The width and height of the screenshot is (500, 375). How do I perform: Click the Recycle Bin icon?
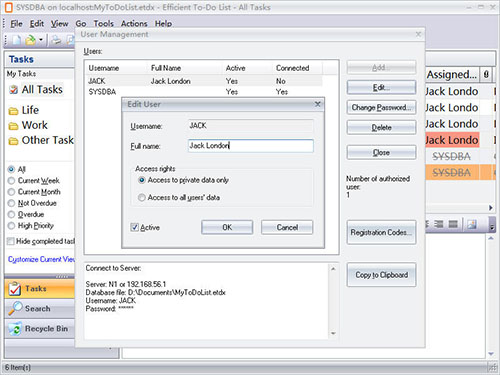[15, 329]
